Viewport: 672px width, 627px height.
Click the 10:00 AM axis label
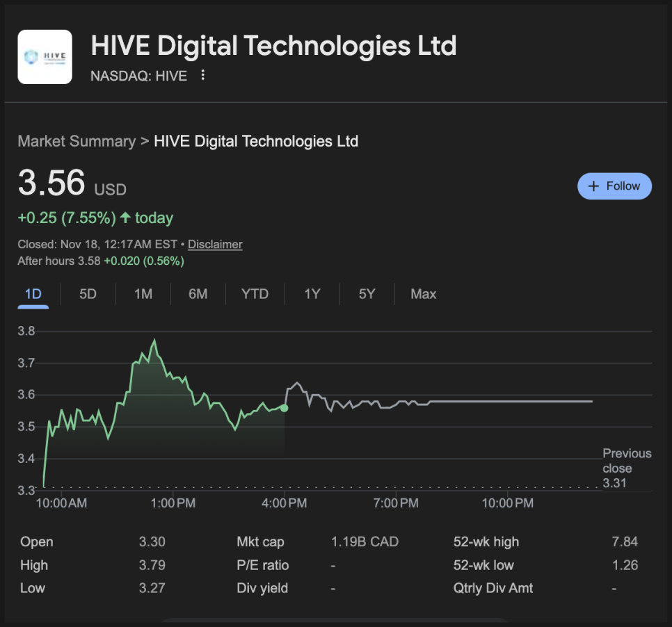(x=61, y=503)
